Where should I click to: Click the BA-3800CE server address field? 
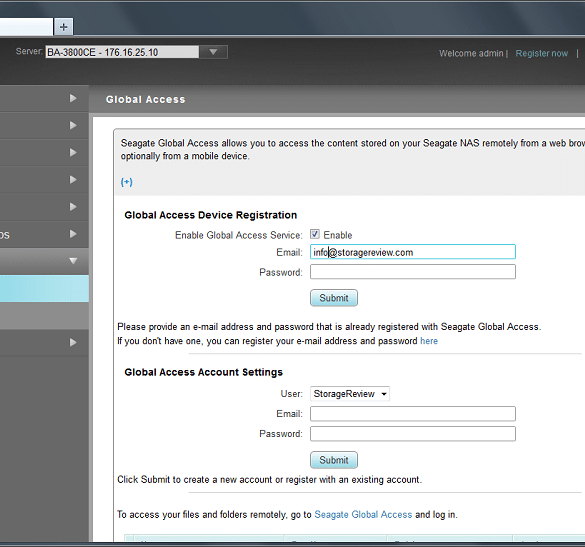click(122, 52)
